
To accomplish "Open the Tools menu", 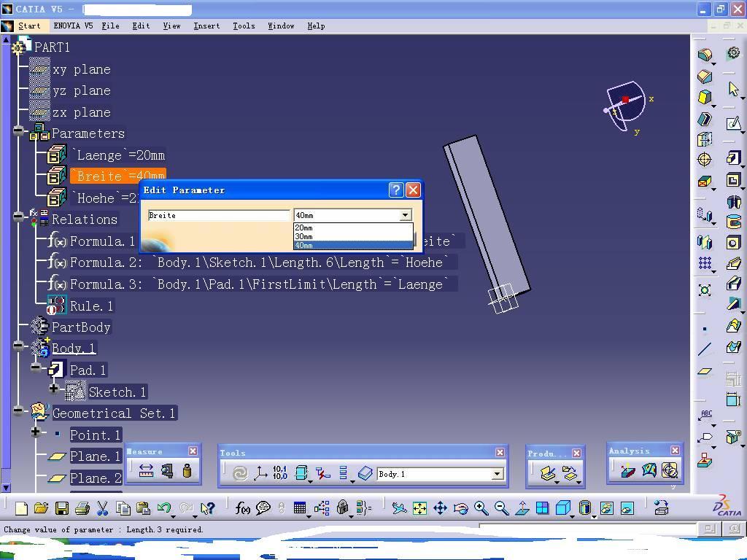I will [244, 26].
